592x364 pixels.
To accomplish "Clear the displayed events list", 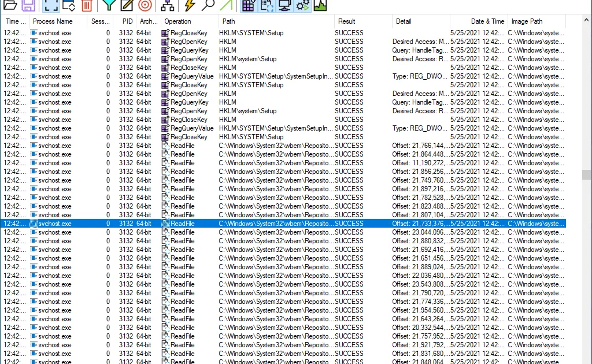I will point(86,6).
